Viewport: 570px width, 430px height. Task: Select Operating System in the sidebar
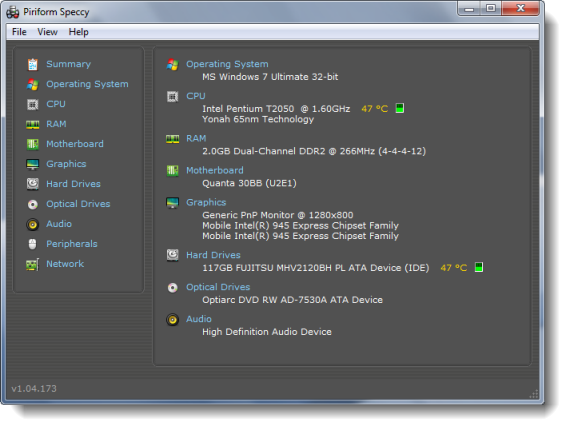(x=87, y=84)
